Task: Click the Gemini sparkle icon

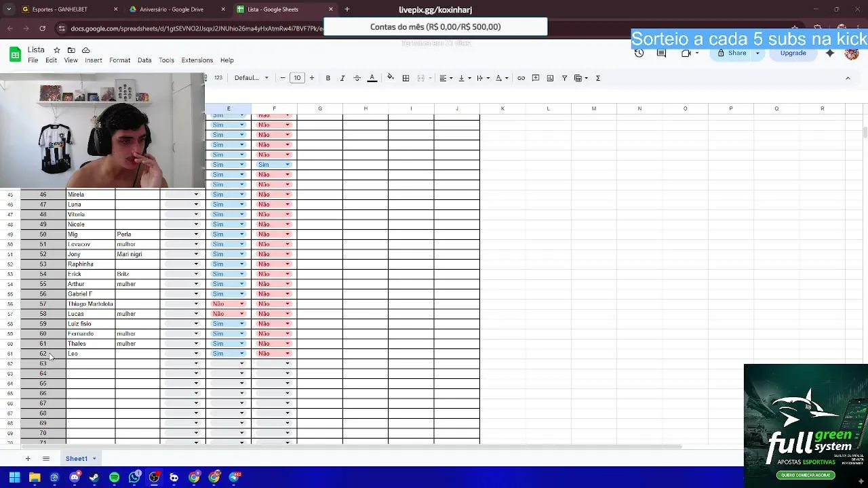Action: [x=829, y=53]
